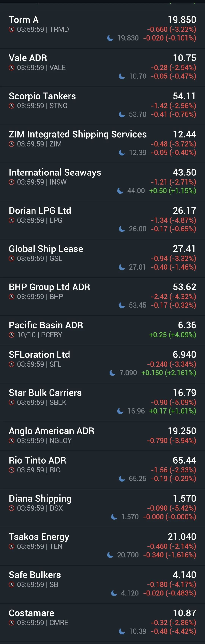The height and width of the screenshot is (644, 205).
Task: Click the clock icon next to PCFBY date
Action: coord(12,335)
